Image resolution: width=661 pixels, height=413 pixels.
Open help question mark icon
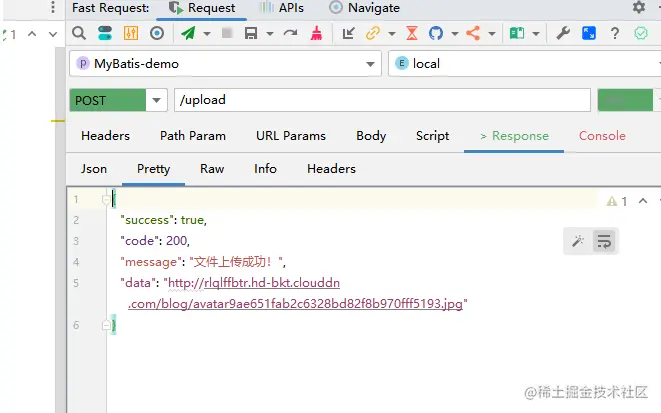pyautogui.click(x=615, y=33)
